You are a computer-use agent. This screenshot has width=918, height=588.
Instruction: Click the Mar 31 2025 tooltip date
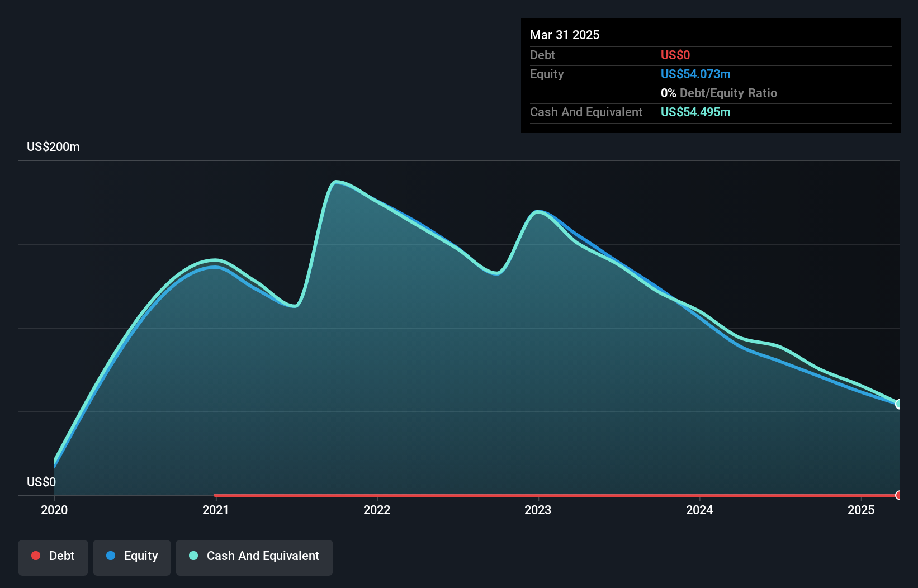point(565,35)
